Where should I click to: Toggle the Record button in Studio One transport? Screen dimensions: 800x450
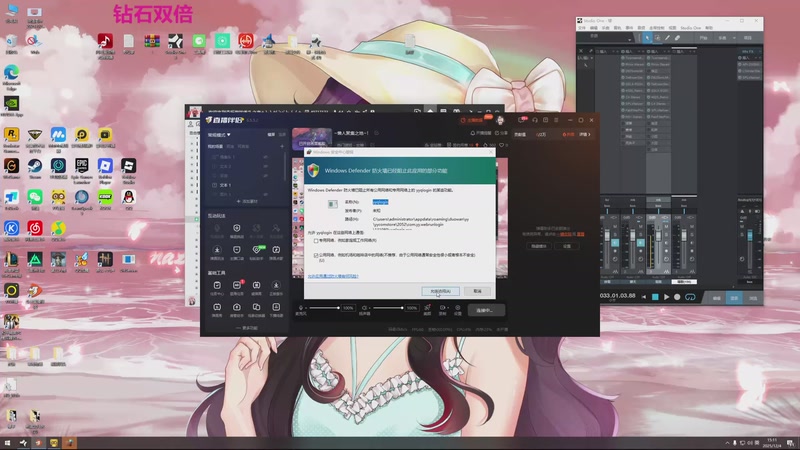point(677,297)
